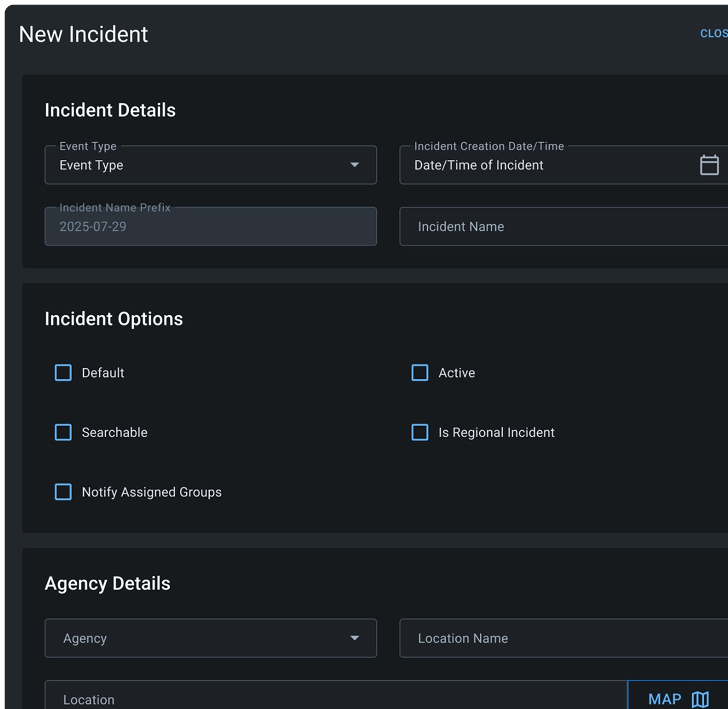Click the map icon beside MAP
This screenshot has width=728, height=709.
coord(700,699)
